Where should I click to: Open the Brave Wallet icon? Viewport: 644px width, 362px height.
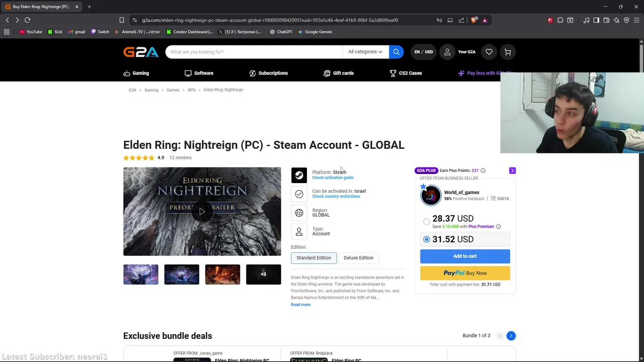click(606, 20)
